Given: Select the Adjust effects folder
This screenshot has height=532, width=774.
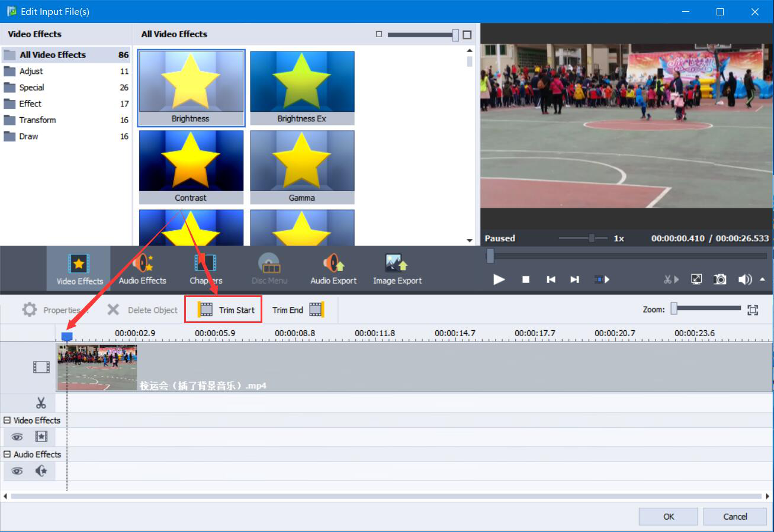Looking at the screenshot, I should pyautogui.click(x=66, y=71).
